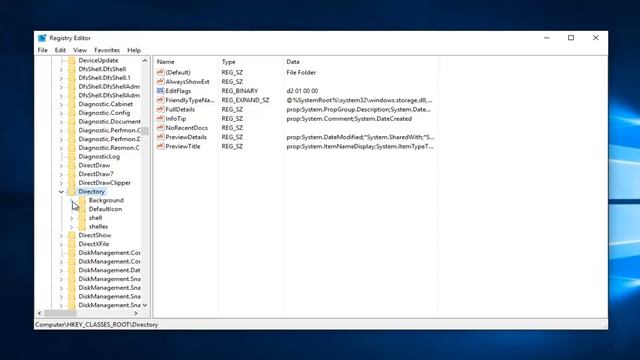
Task: Select the DirectDraw key label
Action: coord(94,165)
